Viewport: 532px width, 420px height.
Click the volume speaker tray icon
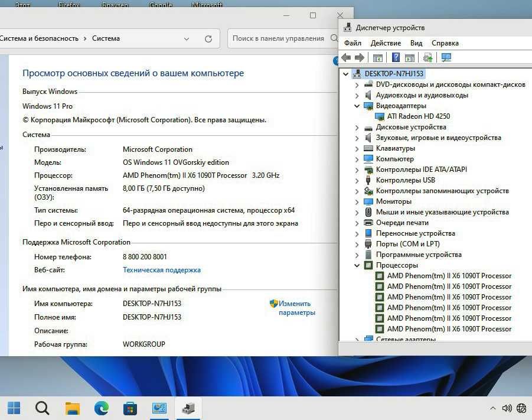click(x=507, y=408)
